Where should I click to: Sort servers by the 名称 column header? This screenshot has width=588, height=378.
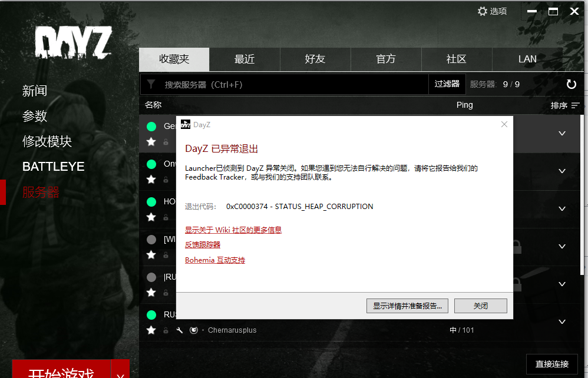pos(153,105)
